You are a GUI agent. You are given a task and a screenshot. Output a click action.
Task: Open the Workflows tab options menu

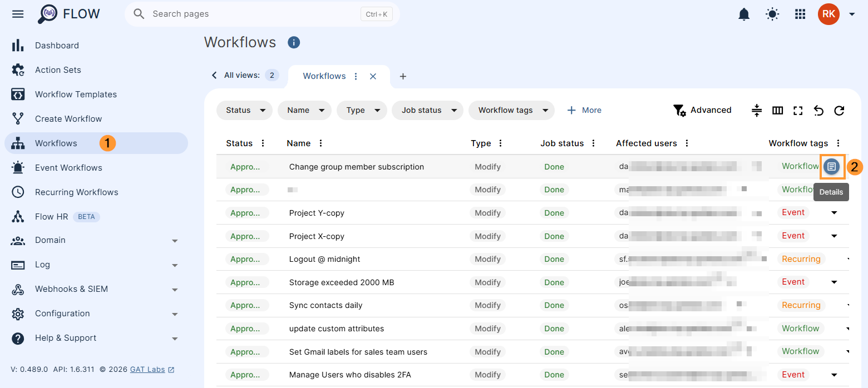click(356, 76)
